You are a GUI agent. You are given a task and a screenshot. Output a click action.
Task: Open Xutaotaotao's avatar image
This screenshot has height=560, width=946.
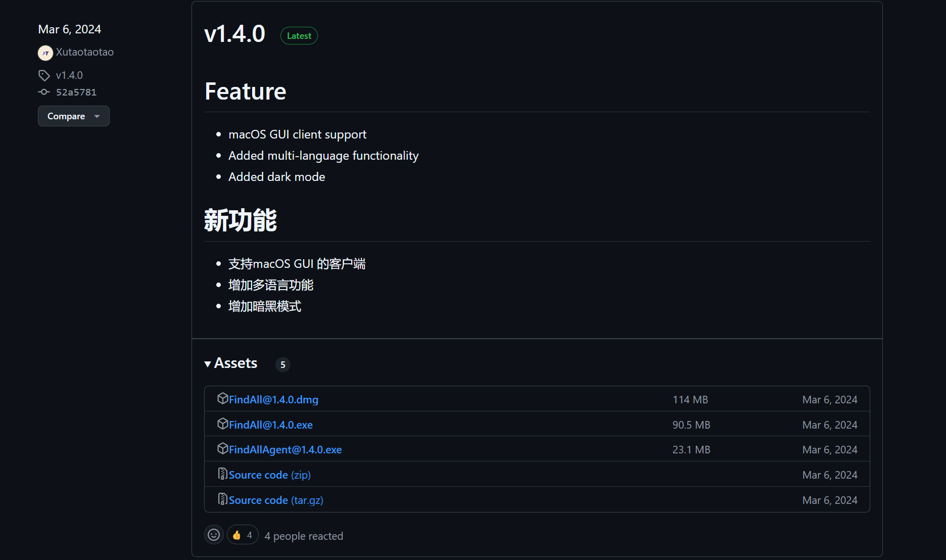point(45,53)
